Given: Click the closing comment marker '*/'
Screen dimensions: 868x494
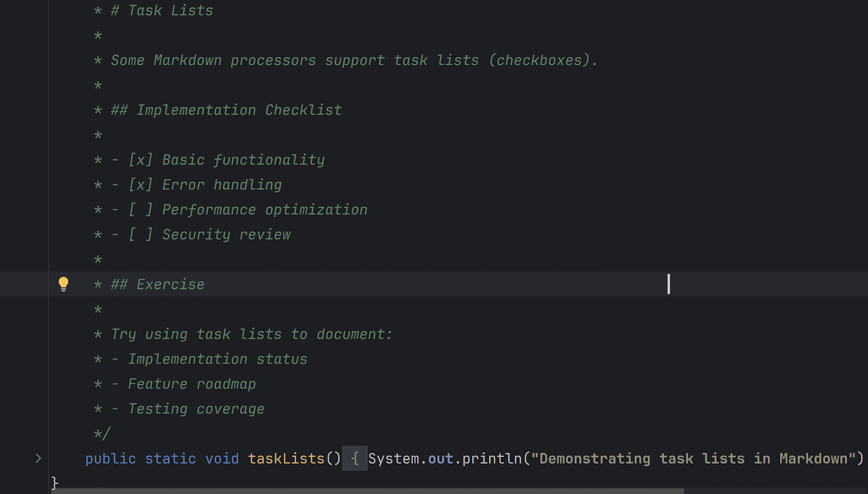Looking at the screenshot, I should [x=102, y=434].
